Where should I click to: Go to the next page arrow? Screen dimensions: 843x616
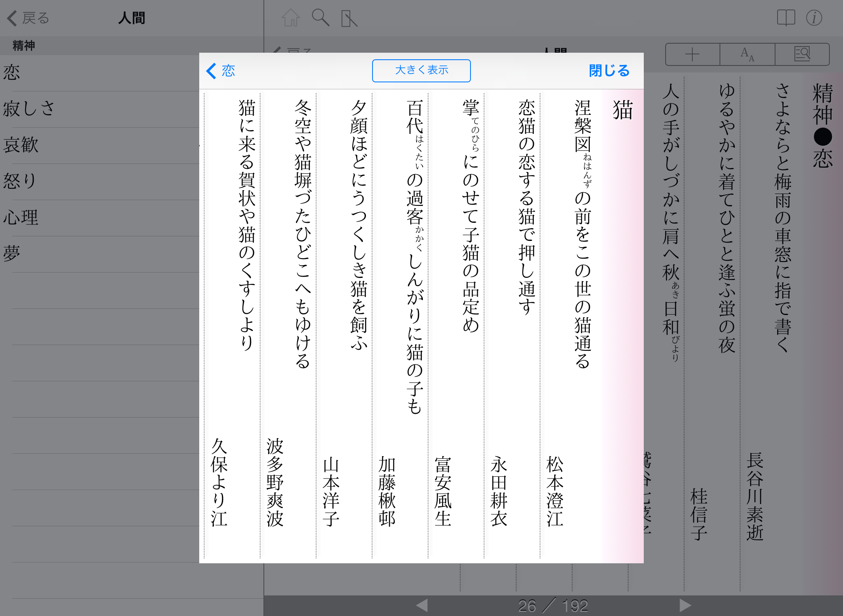tap(685, 605)
